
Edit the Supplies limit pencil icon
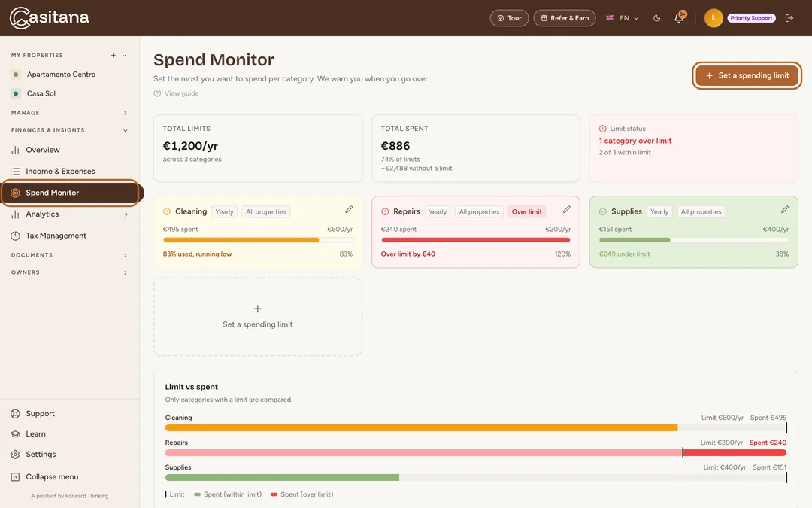click(x=785, y=209)
